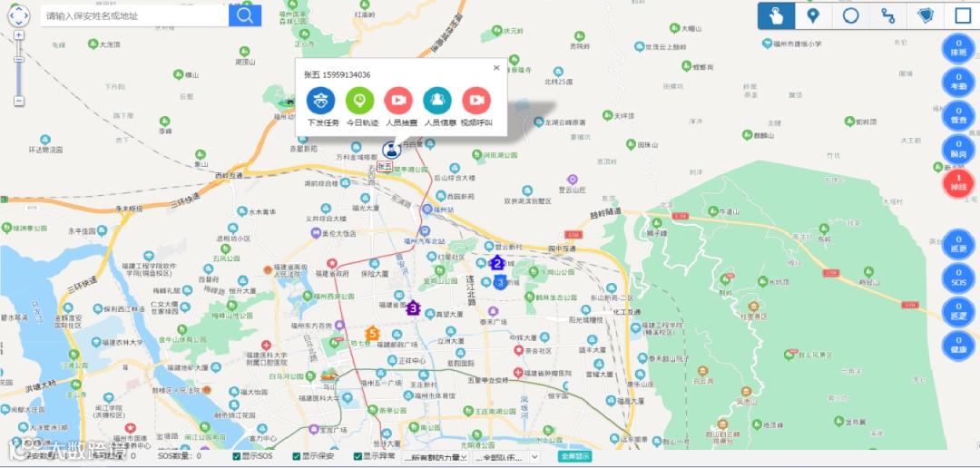Select the circle drawing tool
Image resolution: width=980 pixels, height=468 pixels.
(x=850, y=15)
